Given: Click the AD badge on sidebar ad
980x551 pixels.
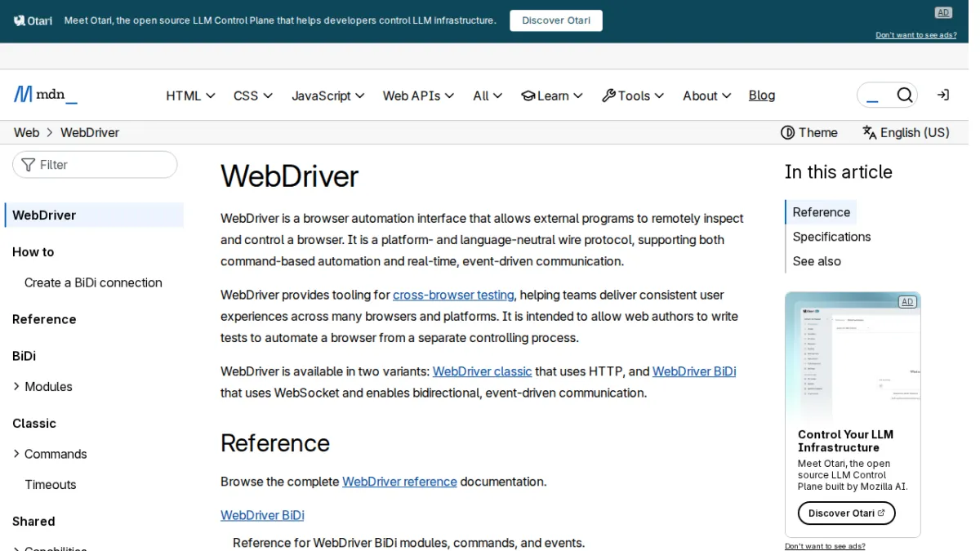Looking at the screenshot, I should click(x=906, y=302).
